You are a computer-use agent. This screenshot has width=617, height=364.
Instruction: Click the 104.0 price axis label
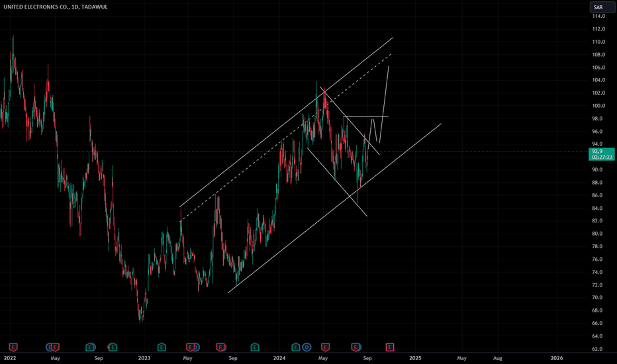[598, 80]
